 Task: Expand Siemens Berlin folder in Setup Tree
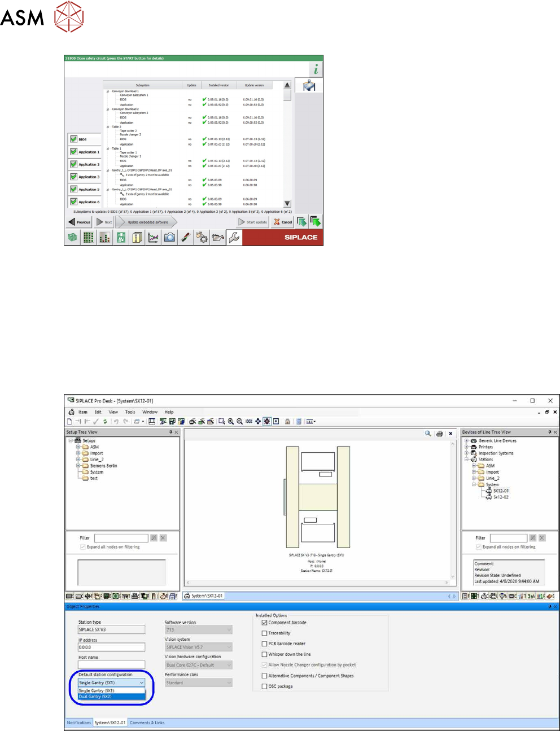click(78, 466)
